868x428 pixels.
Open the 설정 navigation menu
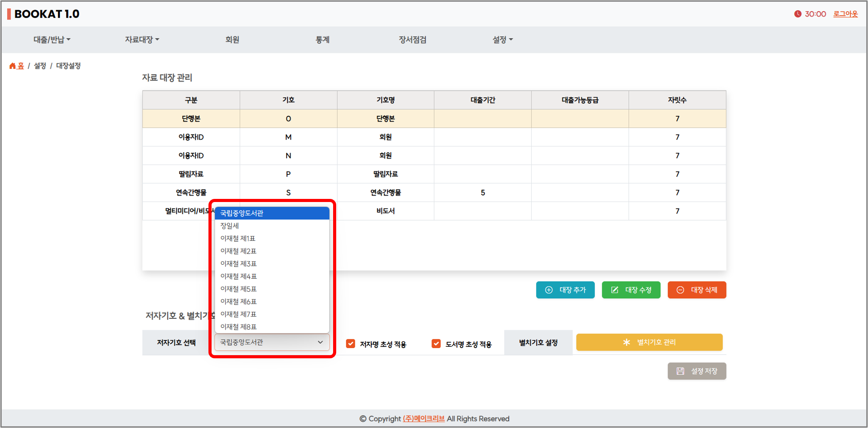coord(502,40)
